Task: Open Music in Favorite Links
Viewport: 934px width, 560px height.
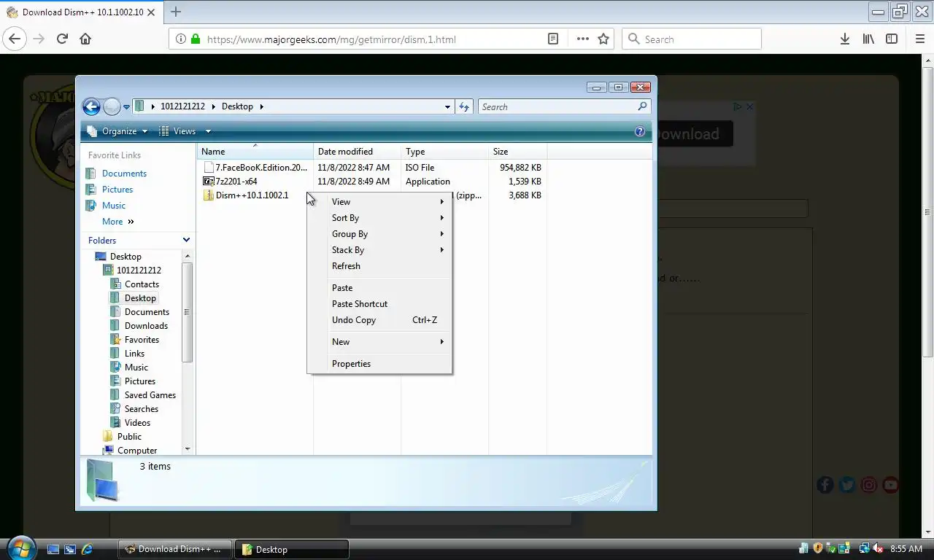Action: 114,206
